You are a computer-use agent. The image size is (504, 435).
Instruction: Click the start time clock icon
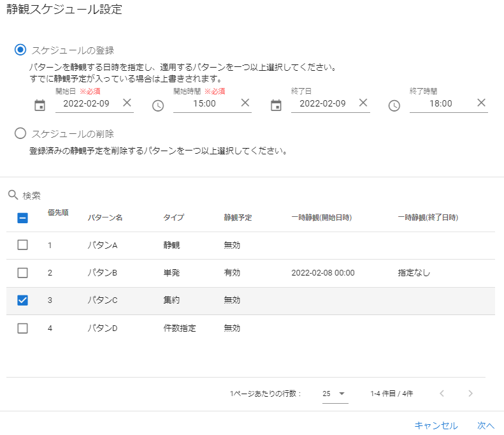[x=158, y=105]
